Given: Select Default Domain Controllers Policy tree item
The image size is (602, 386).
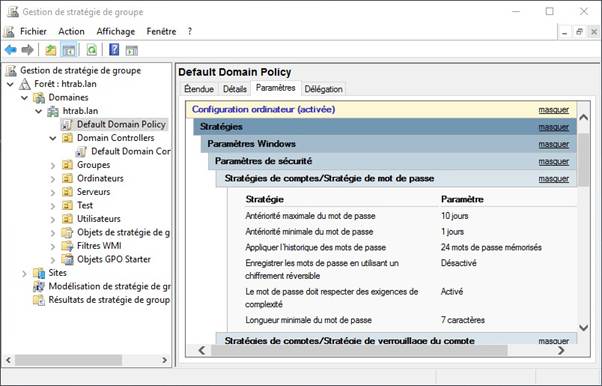Looking at the screenshot, I should click(124, 152).
